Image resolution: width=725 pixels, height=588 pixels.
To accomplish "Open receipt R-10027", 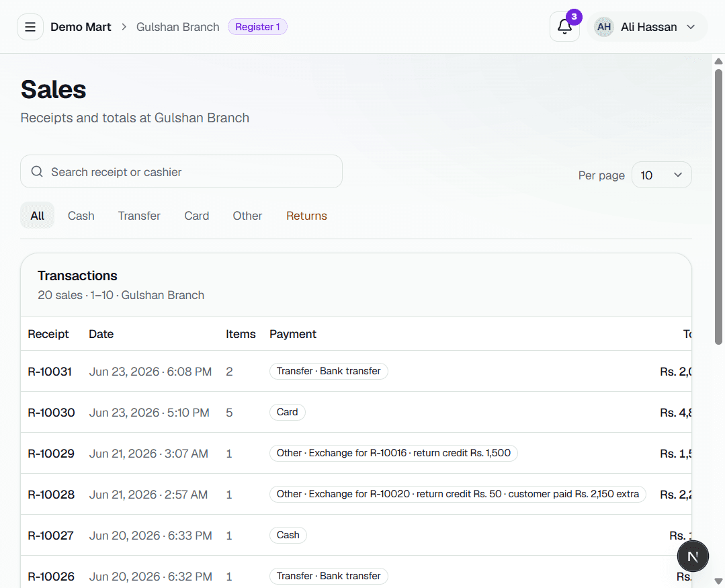I will (x=51, y=536).
